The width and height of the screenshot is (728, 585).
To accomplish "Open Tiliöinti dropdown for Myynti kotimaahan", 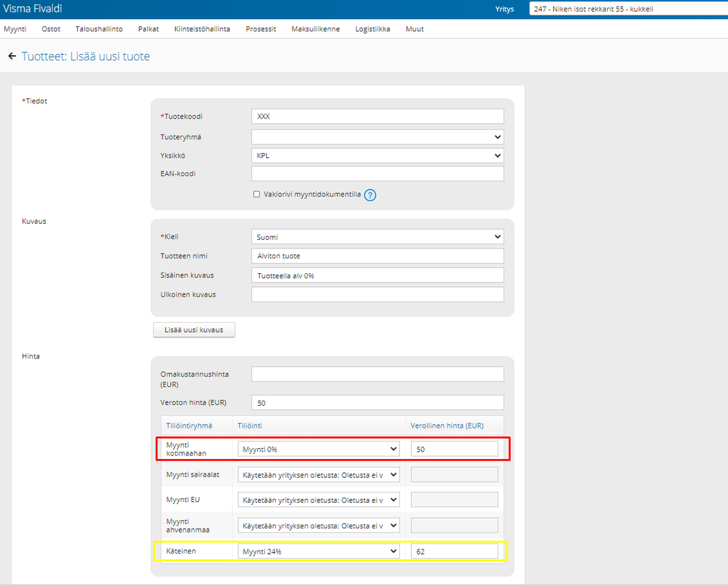I will (318, 449).
